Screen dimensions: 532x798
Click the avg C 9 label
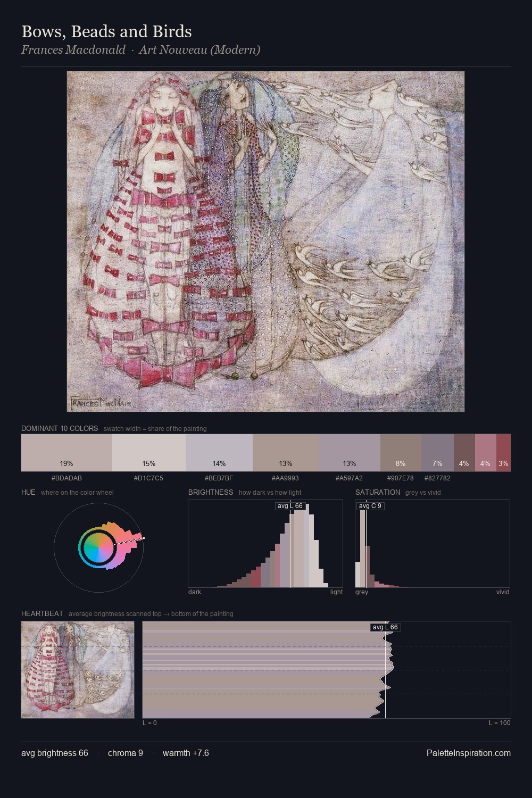click(370, 506)
